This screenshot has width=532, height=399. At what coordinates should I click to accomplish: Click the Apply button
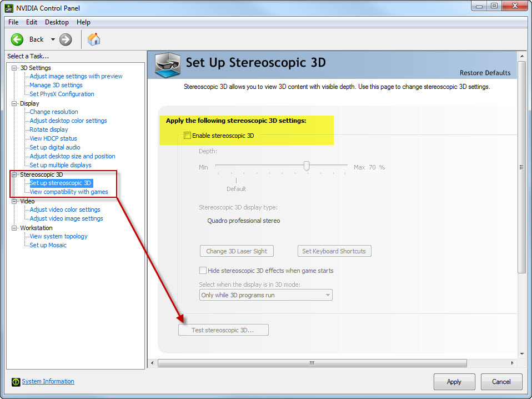point(454,382)
